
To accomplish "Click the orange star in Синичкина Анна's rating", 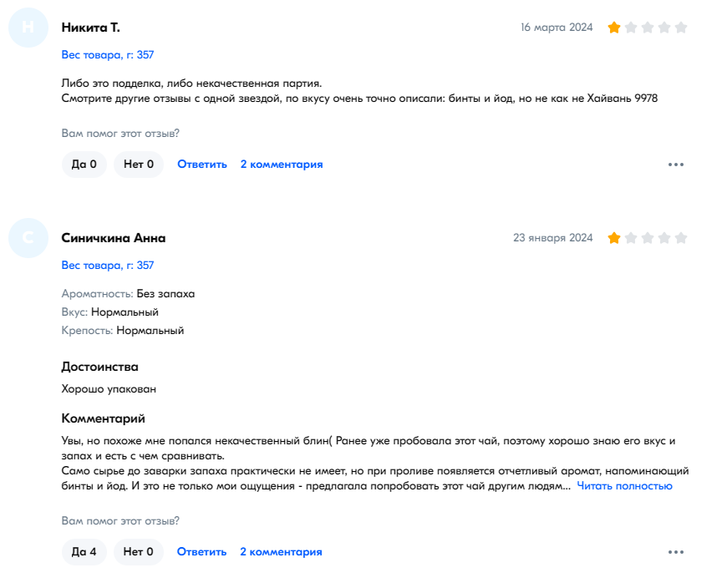I will pos(614,238).
